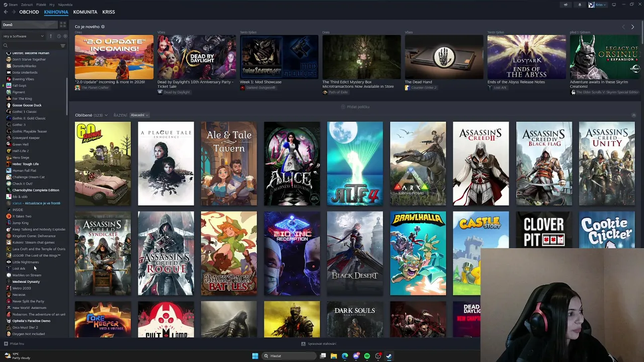
Task: Select Goose Goose Duck in the list
Action: pos(27,105)
